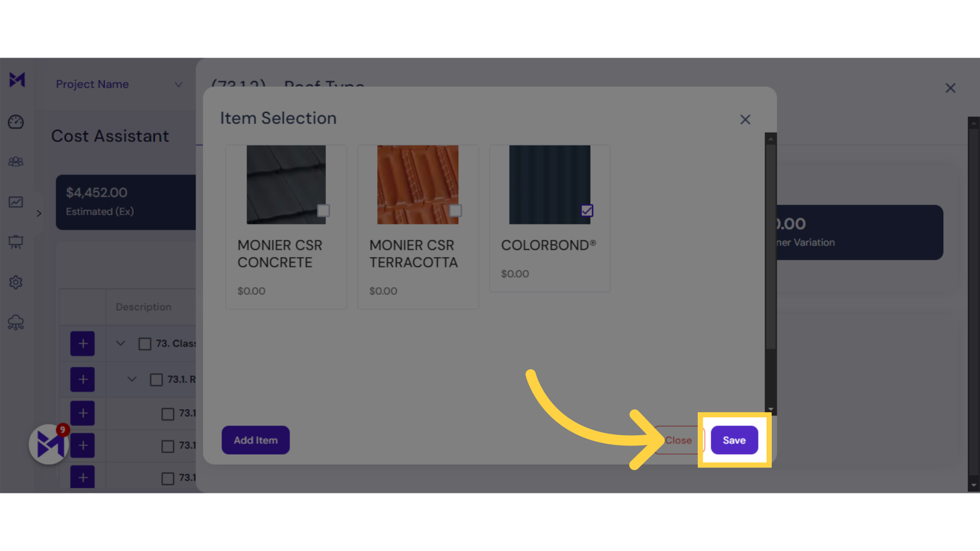Click the Add Item button
The width and height of the screenshot is (980, 551).
click(255, 439)
